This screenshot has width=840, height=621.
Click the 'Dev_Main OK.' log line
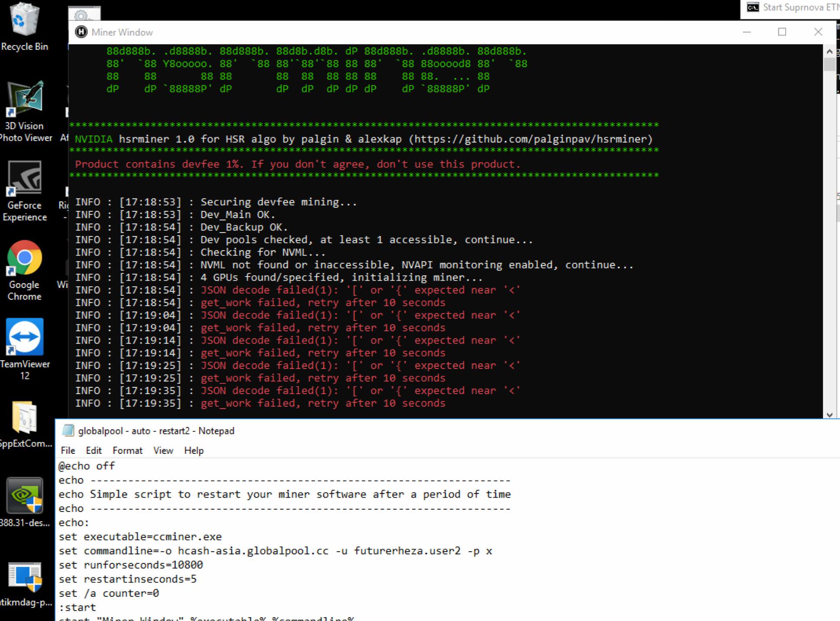pos(175,214)
